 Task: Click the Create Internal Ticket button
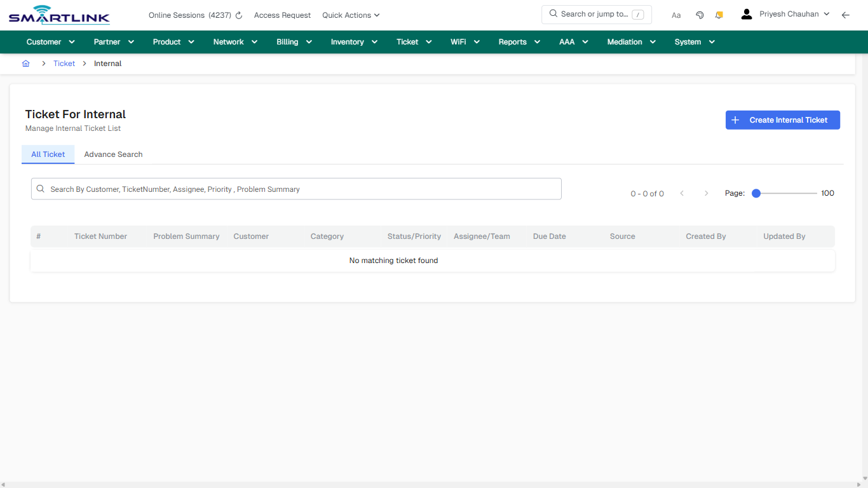click(782, 119)
